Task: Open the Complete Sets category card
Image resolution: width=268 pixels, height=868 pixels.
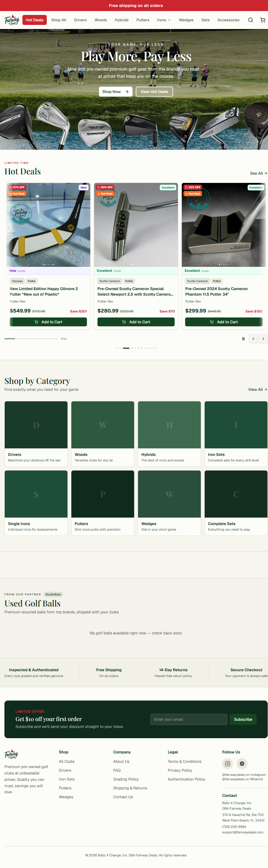Action: (236, 503)
